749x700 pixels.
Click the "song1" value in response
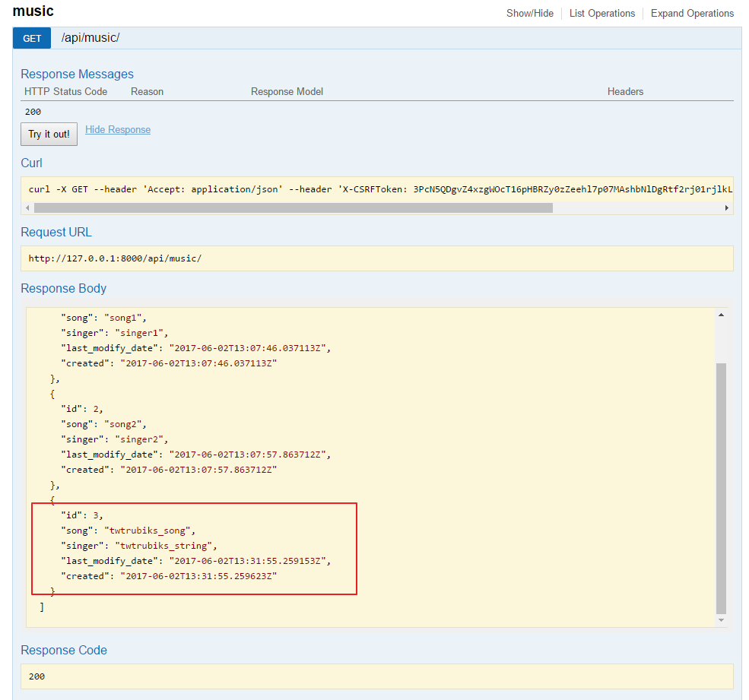[122, 318]
